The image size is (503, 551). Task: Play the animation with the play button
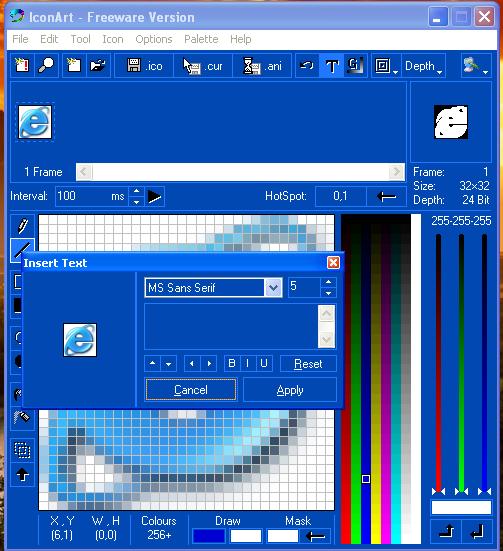click(x=154, y=196)
